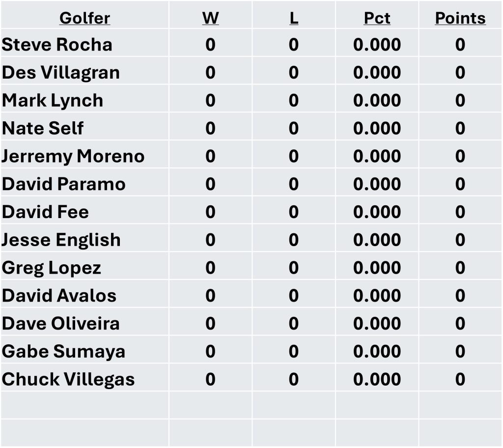Viewport: 503px width, 448px height.
Task: Click the Golfer column header
Action: 84,18
